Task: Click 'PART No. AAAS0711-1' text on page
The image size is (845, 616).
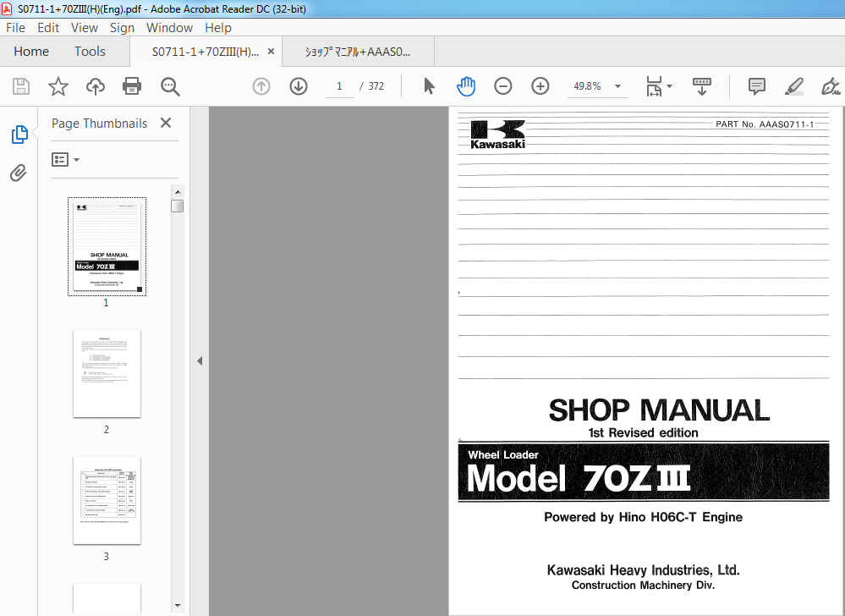Action: click(765, 124)
